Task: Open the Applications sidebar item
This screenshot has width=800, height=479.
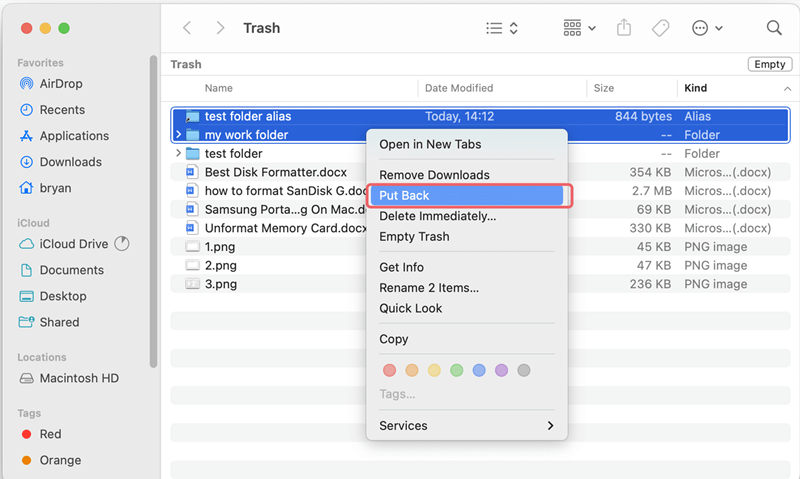Action: pos(74,136)
